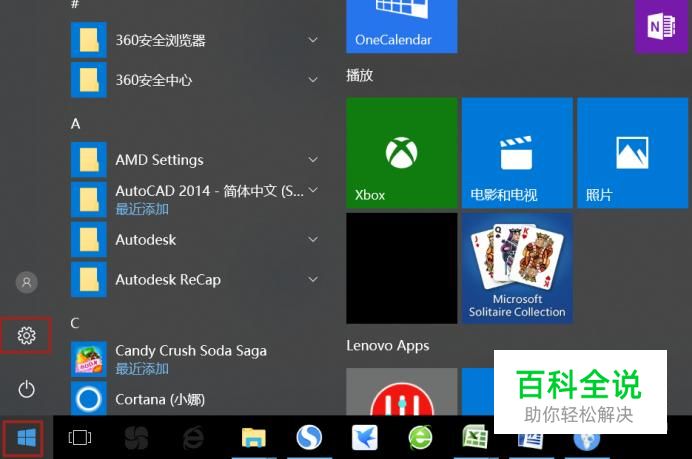The height and width of the screenshot is (459, 692).
Task: Click the 播放 group title
Action: point(360,75)
